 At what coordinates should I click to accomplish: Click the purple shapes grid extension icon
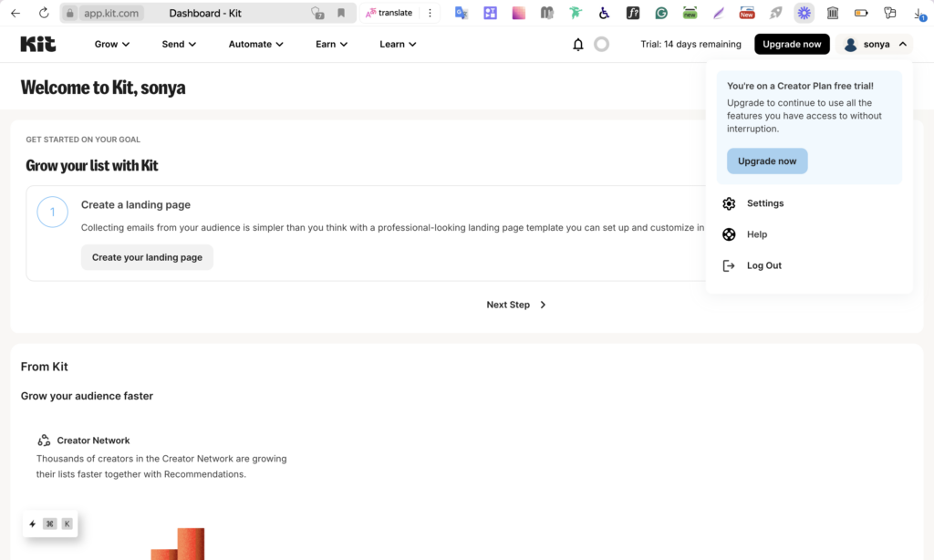[x=490, y=13]
